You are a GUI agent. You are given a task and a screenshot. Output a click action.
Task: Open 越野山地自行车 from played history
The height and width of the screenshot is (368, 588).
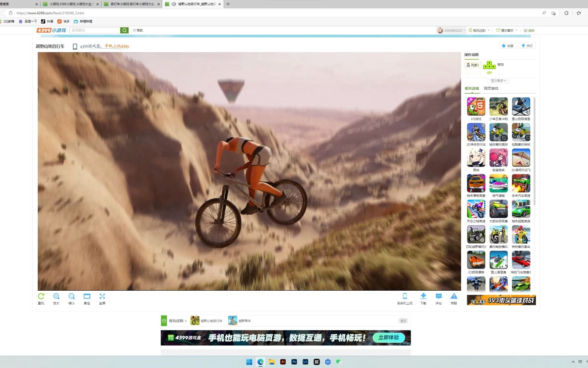pos(206,321)
